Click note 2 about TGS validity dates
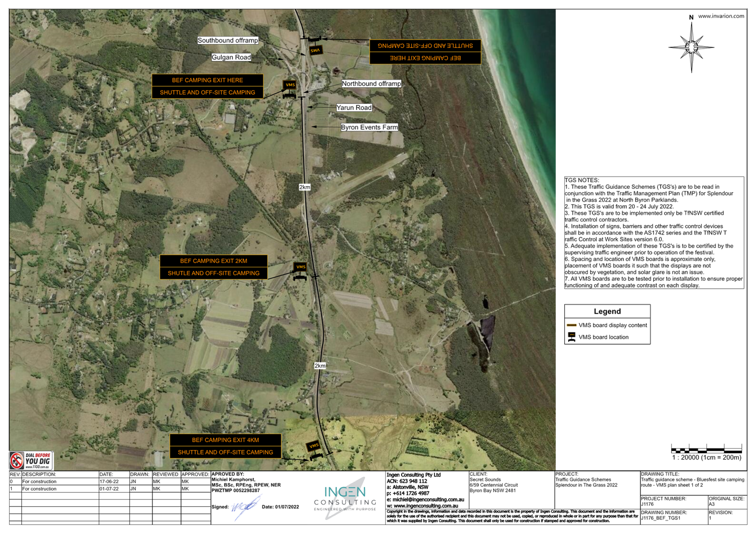 pos(619,206)
